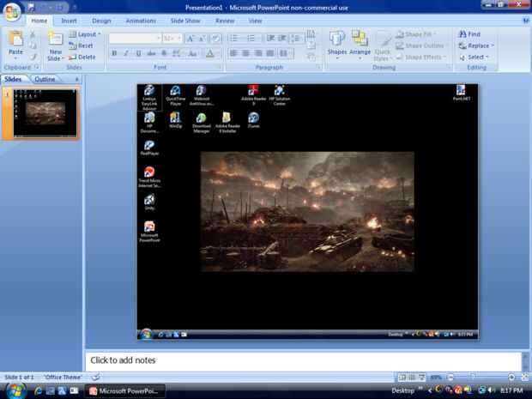Decrease font size with Shrink Font

(x=202, y=39)
